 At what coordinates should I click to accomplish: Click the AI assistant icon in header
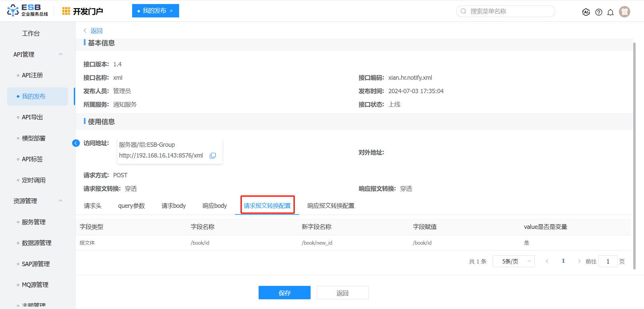coord(586,12)
